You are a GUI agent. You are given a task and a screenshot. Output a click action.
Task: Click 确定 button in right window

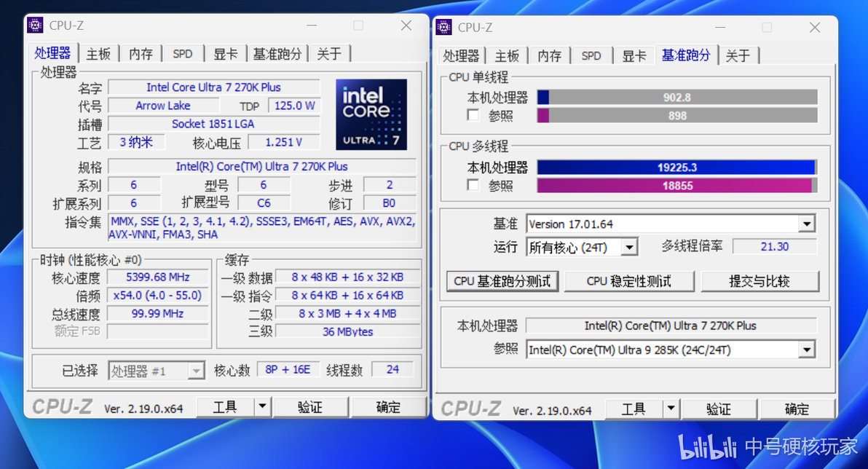(797, 409)
